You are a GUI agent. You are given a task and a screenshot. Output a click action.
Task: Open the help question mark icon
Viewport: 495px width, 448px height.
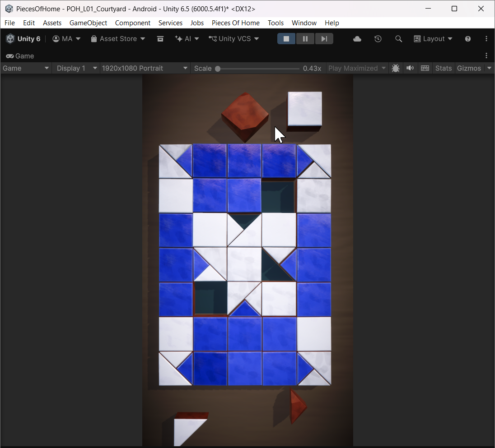click(x=468, y=39)
